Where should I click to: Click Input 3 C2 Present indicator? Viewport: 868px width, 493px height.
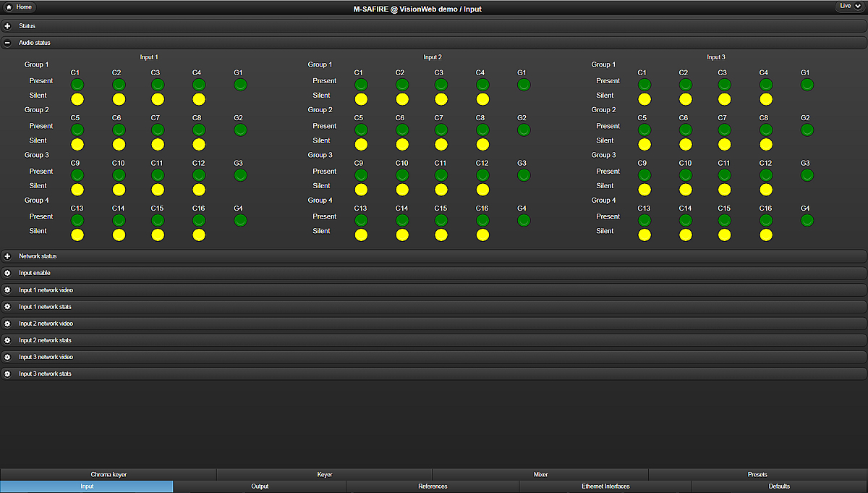[686, 85]
